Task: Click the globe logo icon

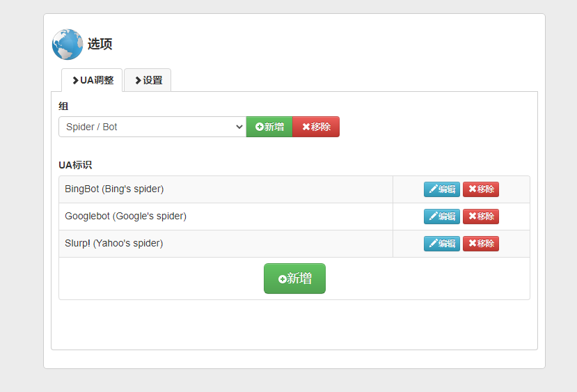Action: click(68, 44)
